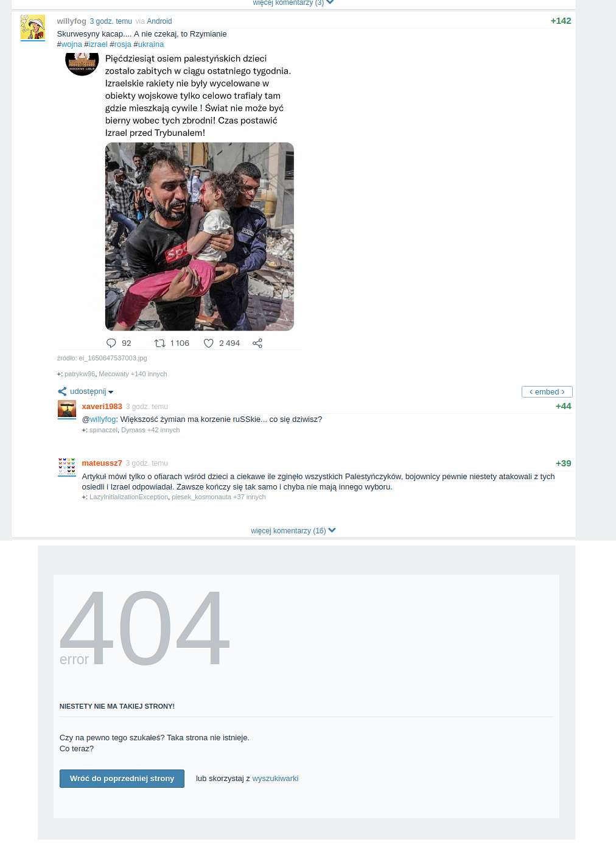616x859 pixels.
Task: Click the heart like icon showing 2 494
Action: pyautogui.click(x=208, y=343)
